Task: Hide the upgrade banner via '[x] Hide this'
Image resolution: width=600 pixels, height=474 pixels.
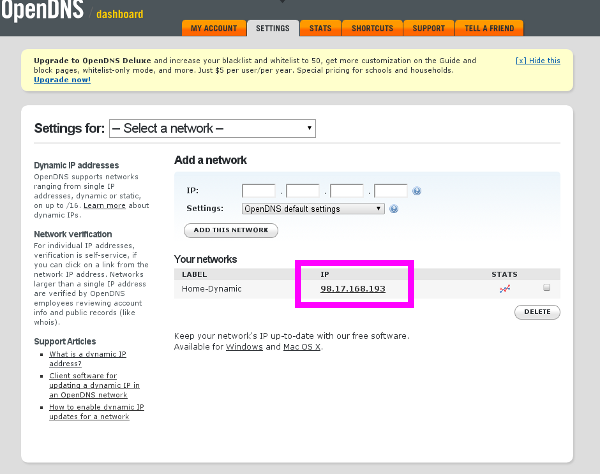Action: point(538,60)
